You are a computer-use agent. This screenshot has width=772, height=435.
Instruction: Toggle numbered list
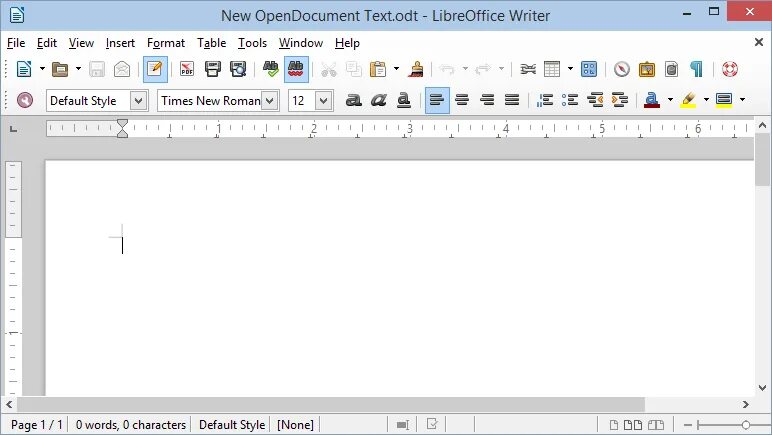point(545,100)
